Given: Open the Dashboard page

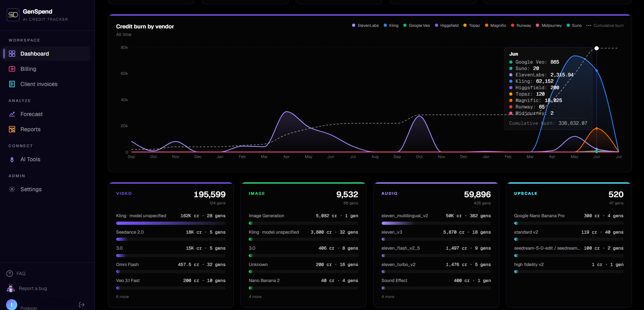Looking at the screenshot, I should 46,54.
